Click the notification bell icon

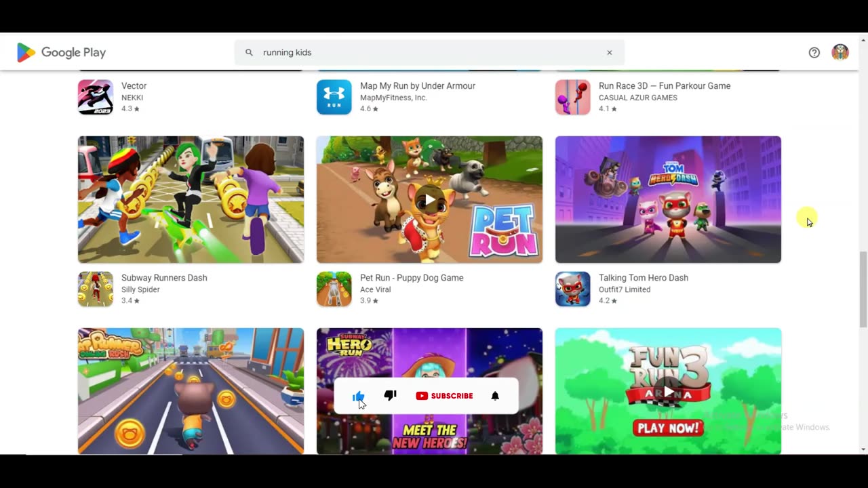tap(495, 396)
